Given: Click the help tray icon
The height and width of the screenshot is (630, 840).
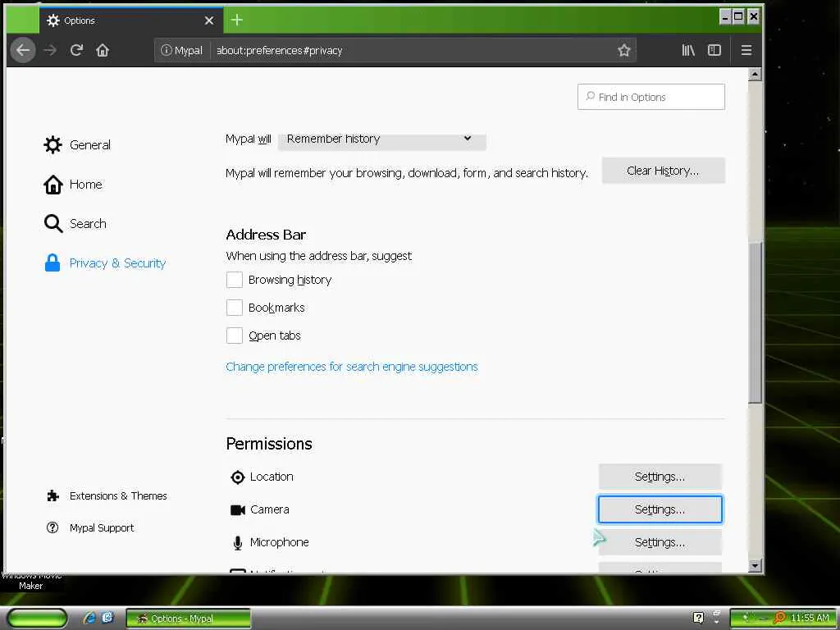Looking at the screenshot, I should [x=698, y=618].
